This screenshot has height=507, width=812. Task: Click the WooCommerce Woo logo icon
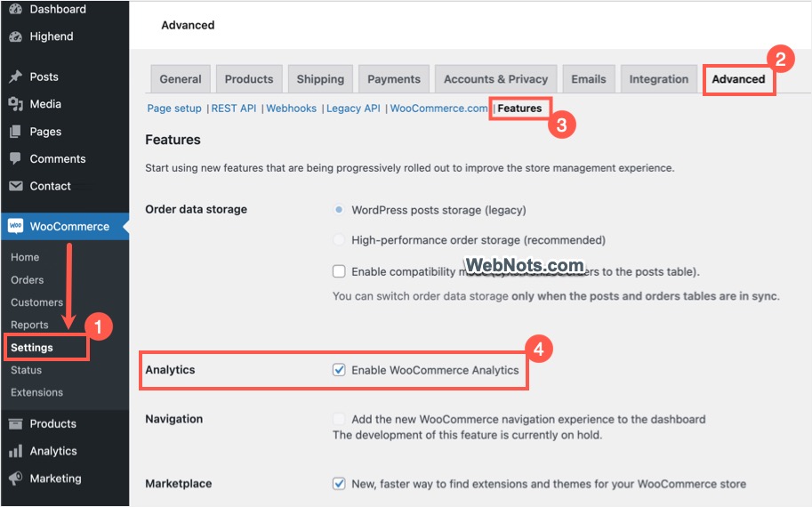(x=15, y=226)
